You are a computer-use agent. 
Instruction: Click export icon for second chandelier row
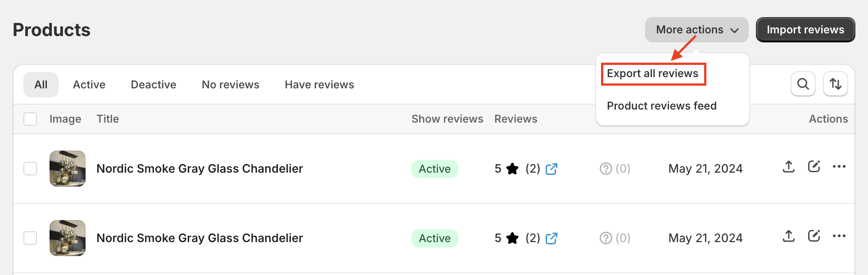(x=788, y=236)
